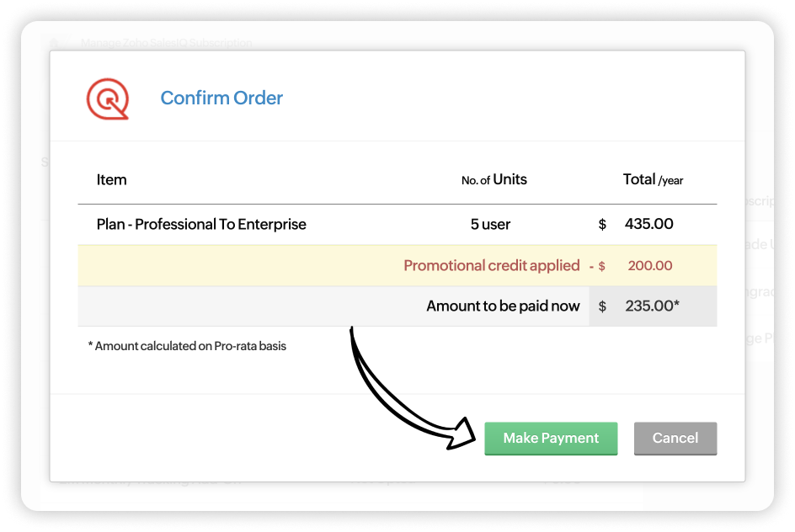Click the dollar sign beside 435.00
The width and height of the screenshot is (795, 532).
click(602, 225)
